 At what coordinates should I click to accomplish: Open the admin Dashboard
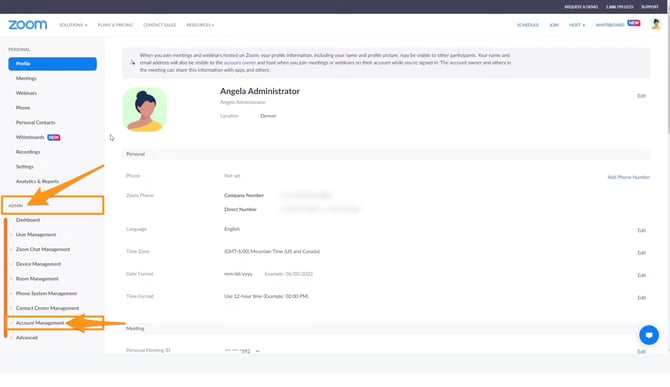pyautogui.click(x=28, y=220)
